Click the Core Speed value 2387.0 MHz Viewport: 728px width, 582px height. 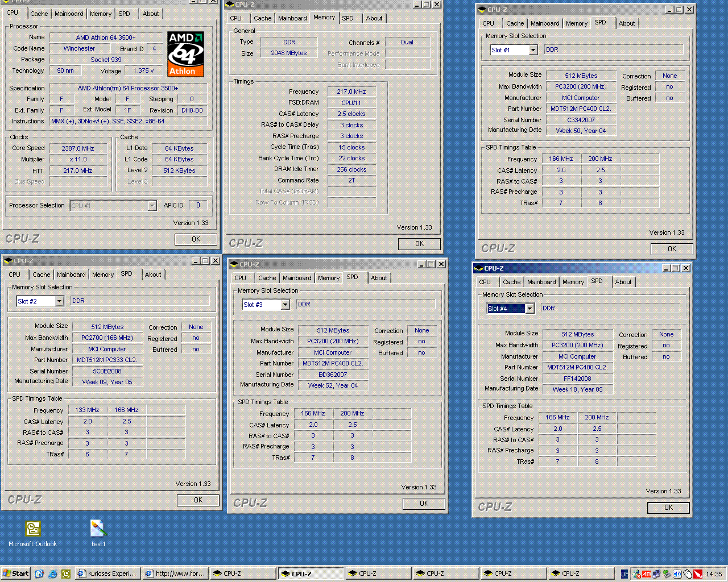point(78,148)
